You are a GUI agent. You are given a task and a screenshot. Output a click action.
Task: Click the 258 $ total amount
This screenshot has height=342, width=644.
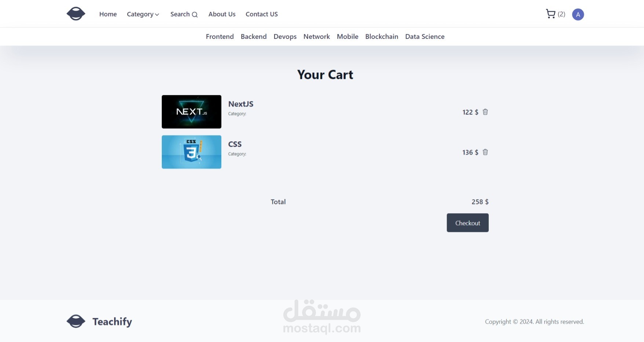pos(480,202)
